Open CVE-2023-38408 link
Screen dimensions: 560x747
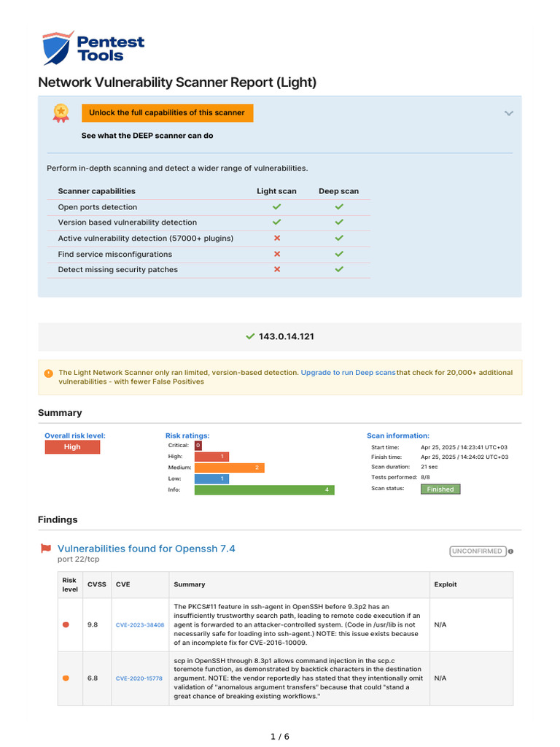coord(140,624)
